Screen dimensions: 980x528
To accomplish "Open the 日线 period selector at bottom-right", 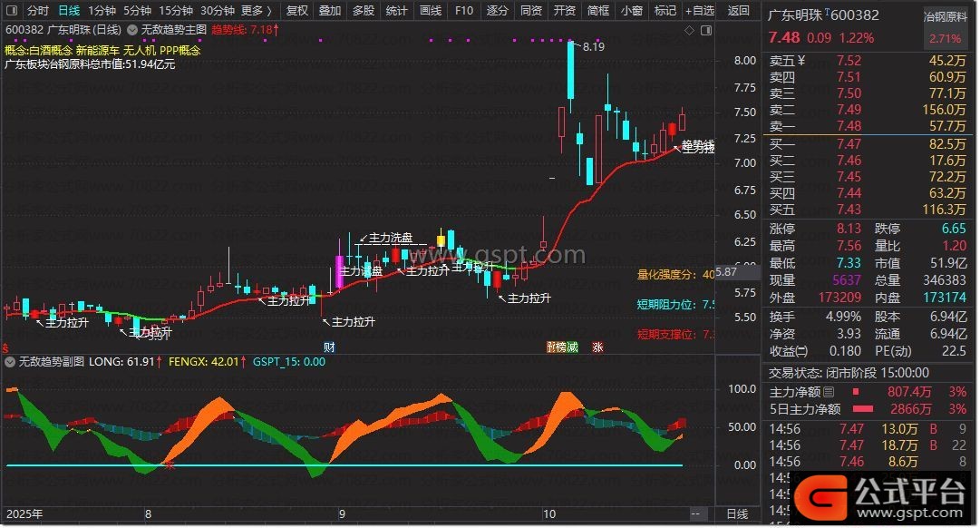I will (x=737, y=514).
